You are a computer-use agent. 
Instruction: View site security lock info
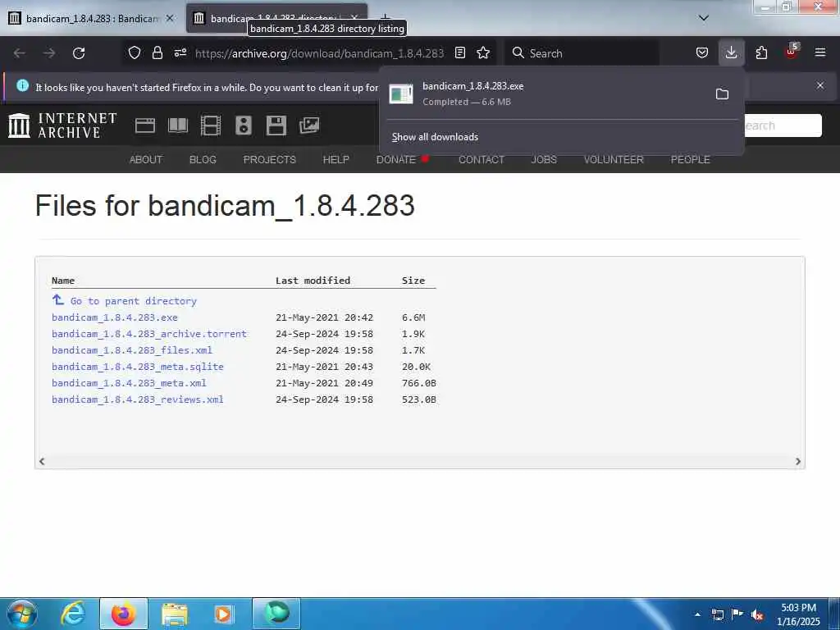point(157,52)
